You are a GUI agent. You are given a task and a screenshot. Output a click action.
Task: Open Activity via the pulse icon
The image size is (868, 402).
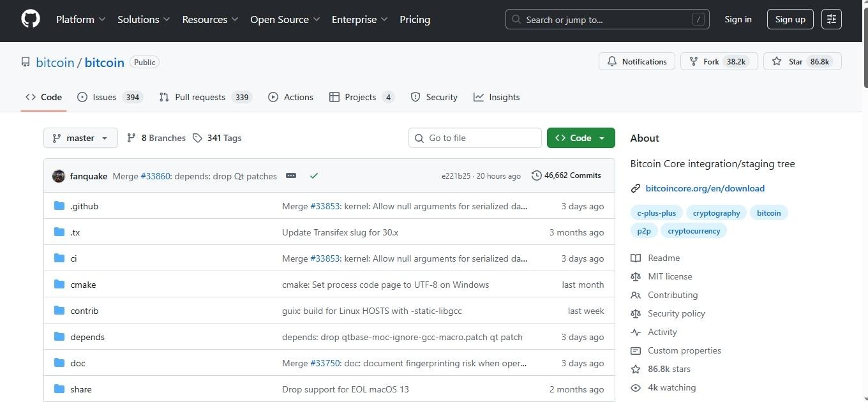(635, 332)
